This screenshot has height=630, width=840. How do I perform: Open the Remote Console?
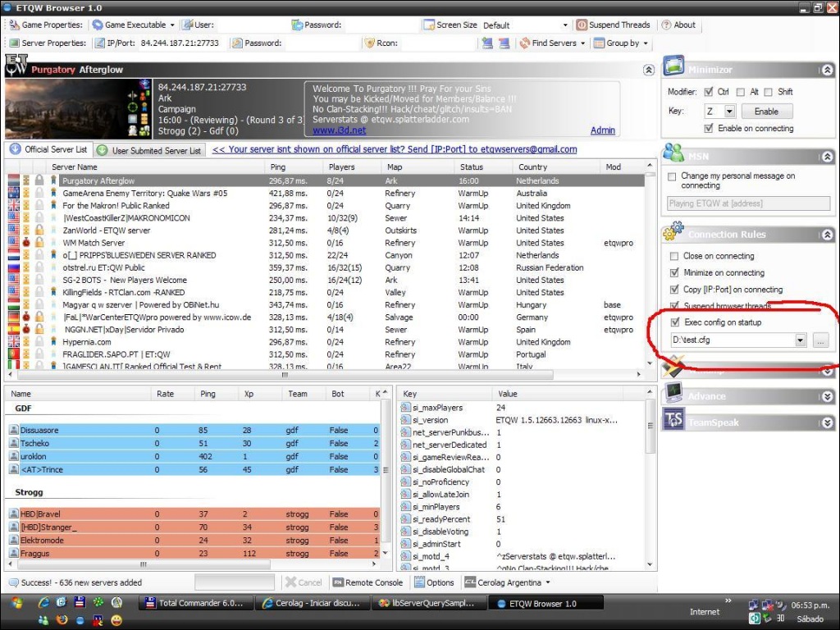tap(367, 582)
